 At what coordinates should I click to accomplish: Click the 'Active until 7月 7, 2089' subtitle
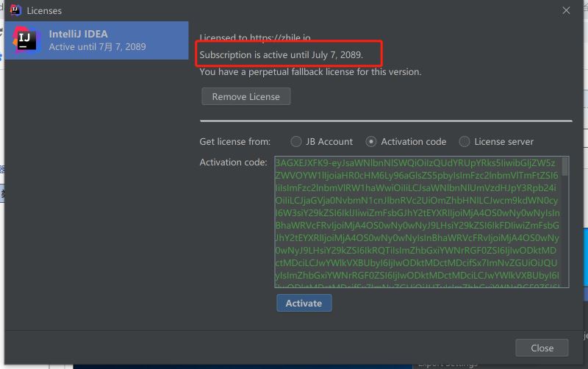coord(97,47)
